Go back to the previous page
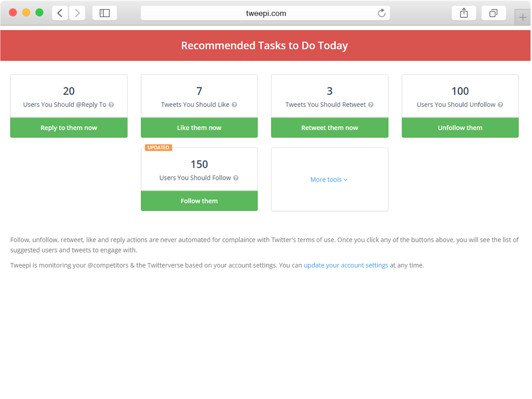Screen dimensions: 532x399 [x=60, y=13]
